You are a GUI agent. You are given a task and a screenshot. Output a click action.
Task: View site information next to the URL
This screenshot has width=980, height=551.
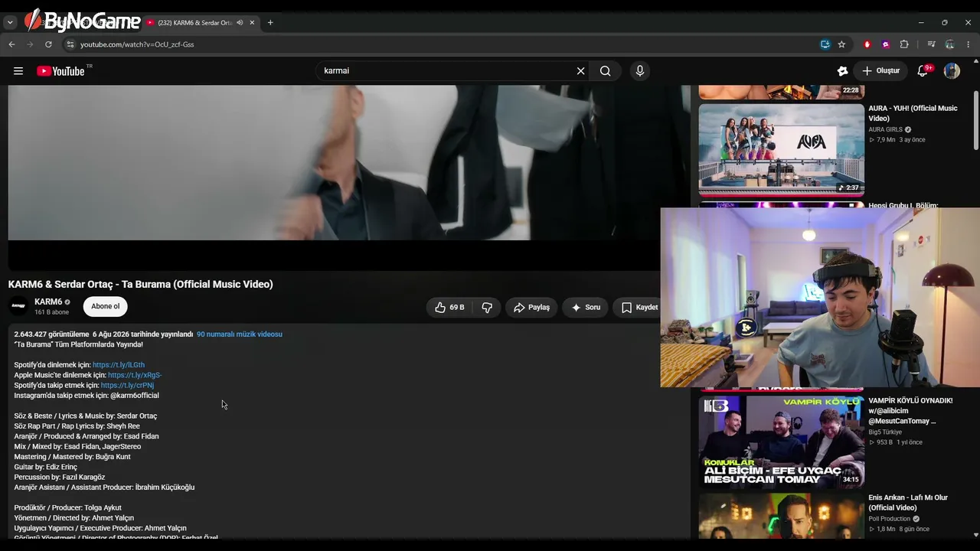(x=70, y=44)
